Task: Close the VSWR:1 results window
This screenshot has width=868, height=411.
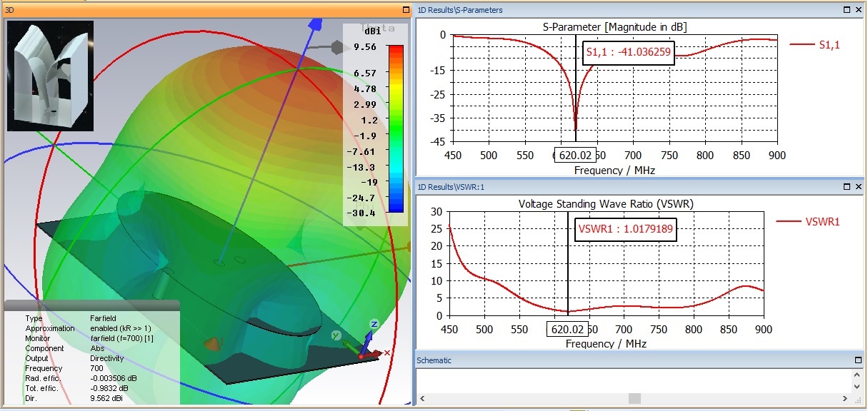Action: click(859, 187)
